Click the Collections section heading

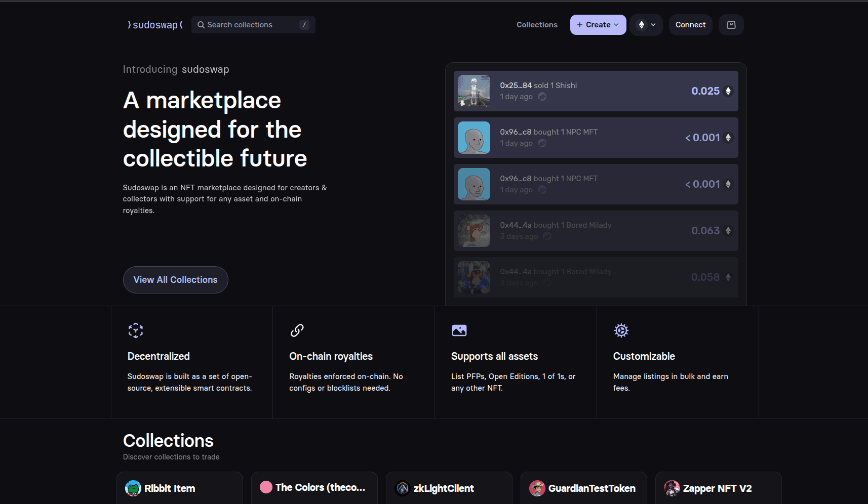coord(168,441)
